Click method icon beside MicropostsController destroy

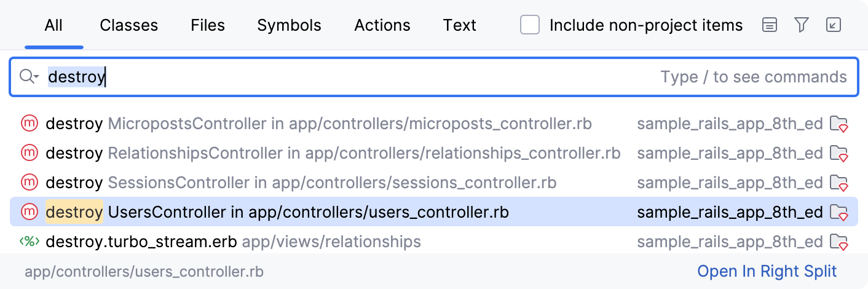29,124
